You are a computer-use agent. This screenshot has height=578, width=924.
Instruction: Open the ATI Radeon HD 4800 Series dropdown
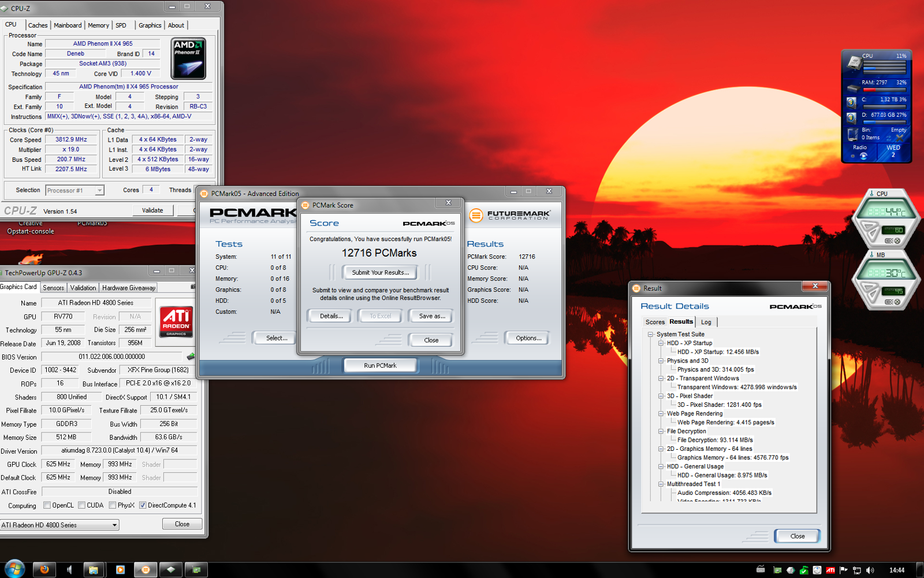[x=59, y=525]
